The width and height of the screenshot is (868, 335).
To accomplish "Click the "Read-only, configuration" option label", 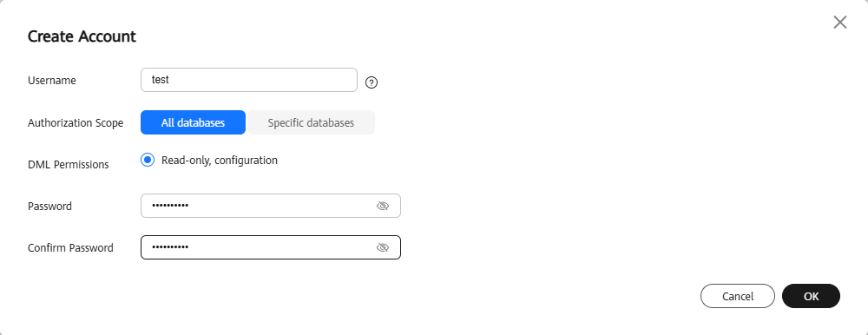I will [x=220, y=160].
